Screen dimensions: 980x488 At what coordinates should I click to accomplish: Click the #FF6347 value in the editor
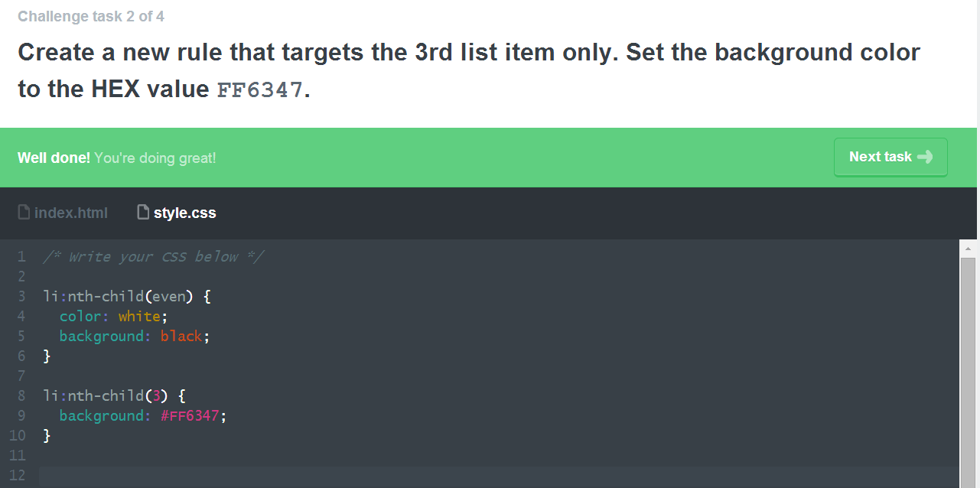[190, 415]
